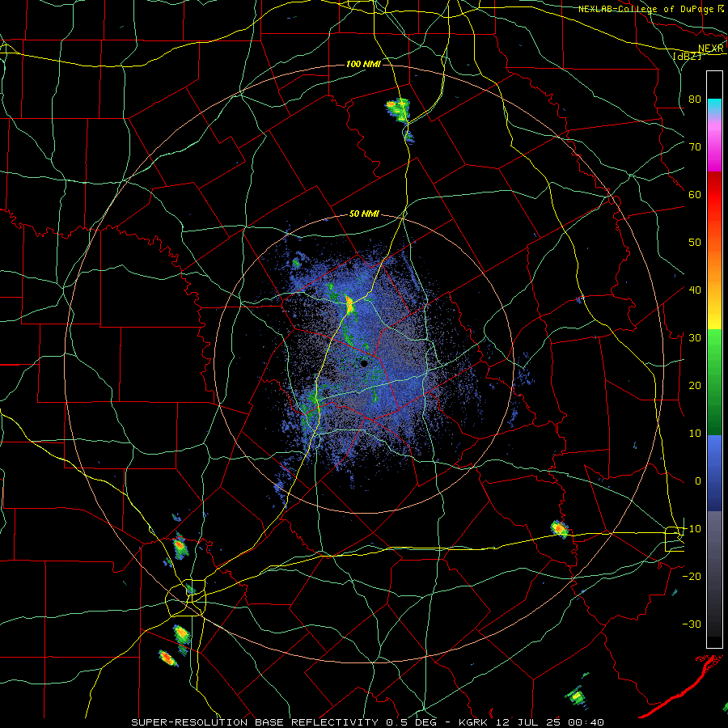Select the 20 value on the dBZ scale

point(695,386)
